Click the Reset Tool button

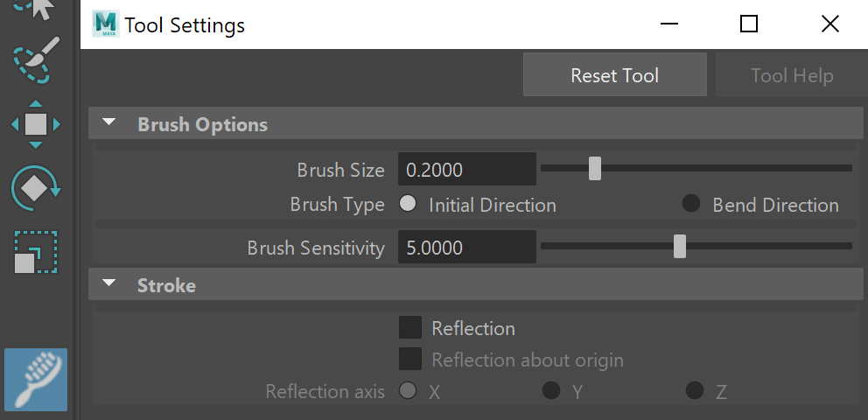tap(614, 74)
